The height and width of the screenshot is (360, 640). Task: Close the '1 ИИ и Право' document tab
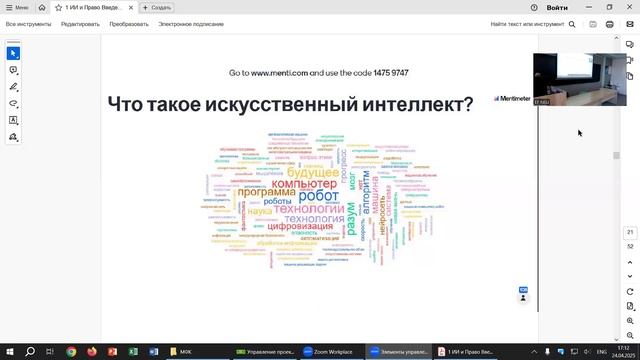tap(131, 7)
